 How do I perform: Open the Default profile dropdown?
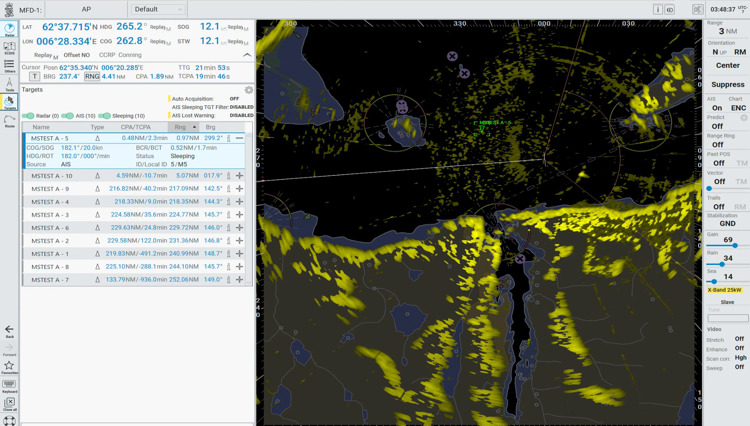pos(158,9)
